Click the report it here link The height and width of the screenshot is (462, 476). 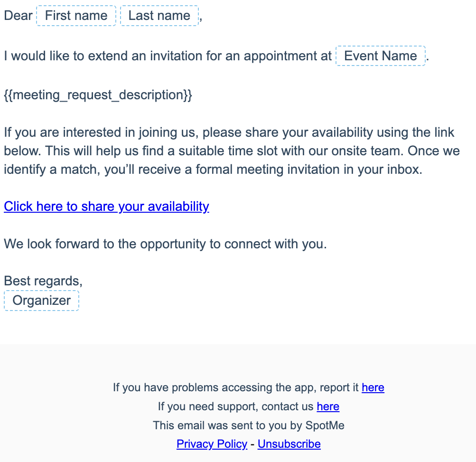[373, 387]
